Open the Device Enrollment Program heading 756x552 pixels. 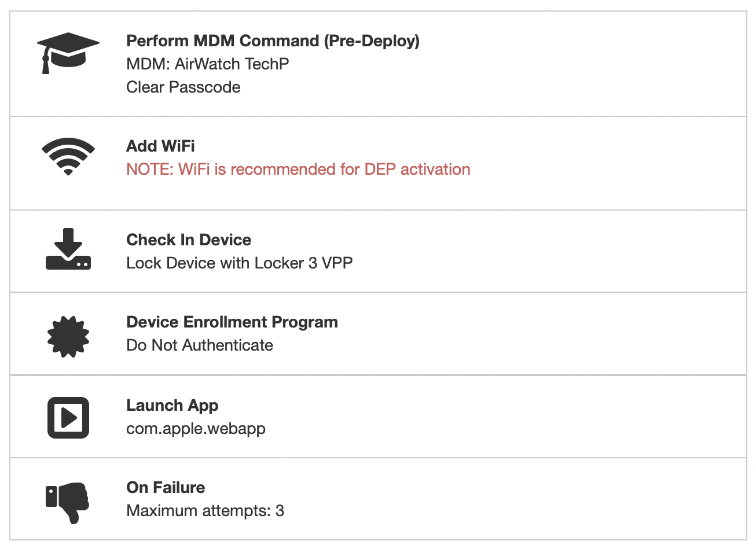pos(232,322)
